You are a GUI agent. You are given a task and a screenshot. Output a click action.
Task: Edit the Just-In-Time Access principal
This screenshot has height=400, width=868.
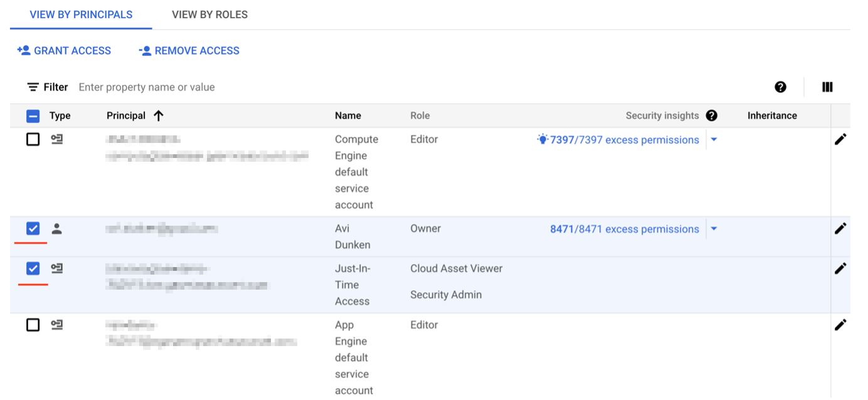[840, 269]
